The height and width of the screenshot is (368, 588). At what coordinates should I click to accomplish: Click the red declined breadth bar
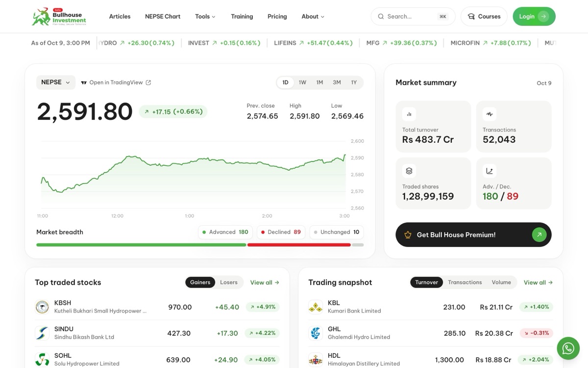[299, 245]
